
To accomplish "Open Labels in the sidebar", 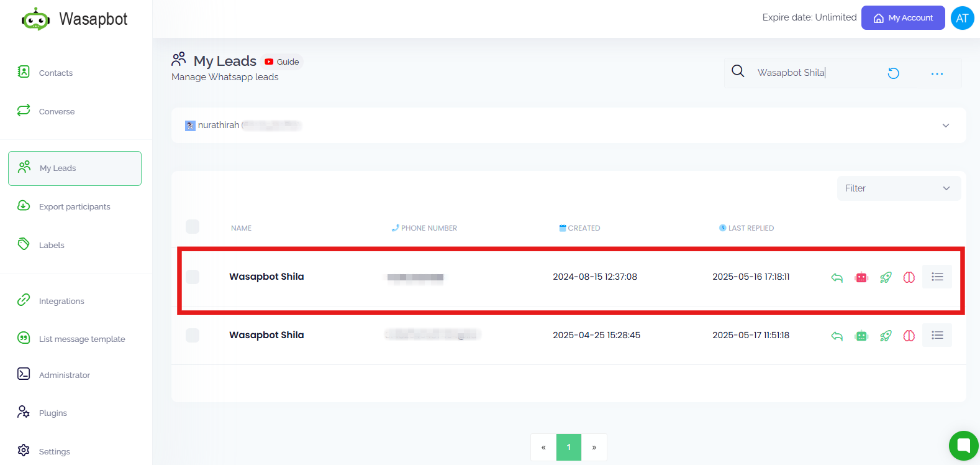I will (41, 245).
